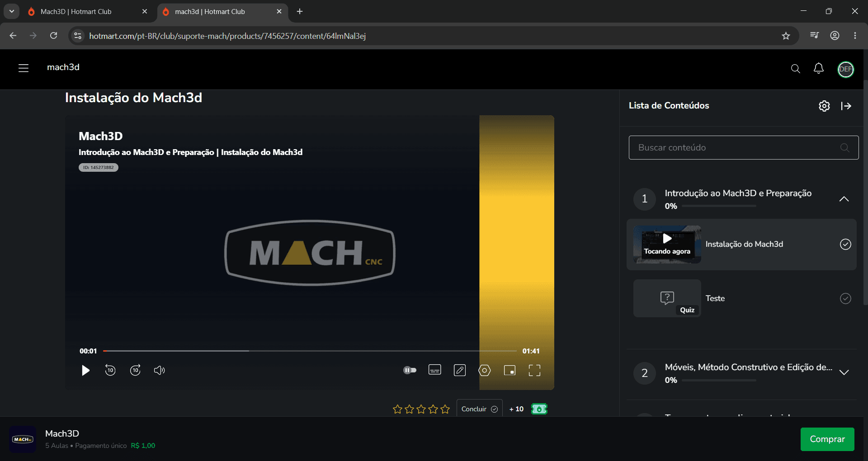Viewport: 868px width, 461px height.
Task: Reload the current page
Action: 53,36
